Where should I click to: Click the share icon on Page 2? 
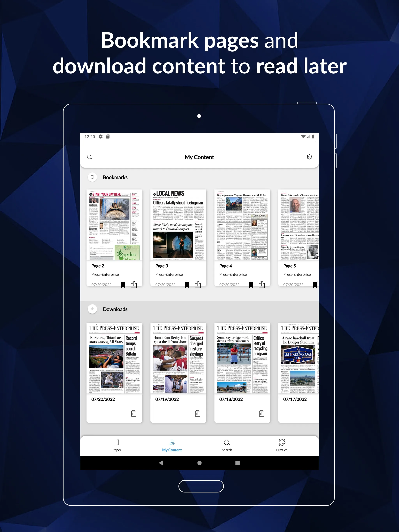coord(133,284)
